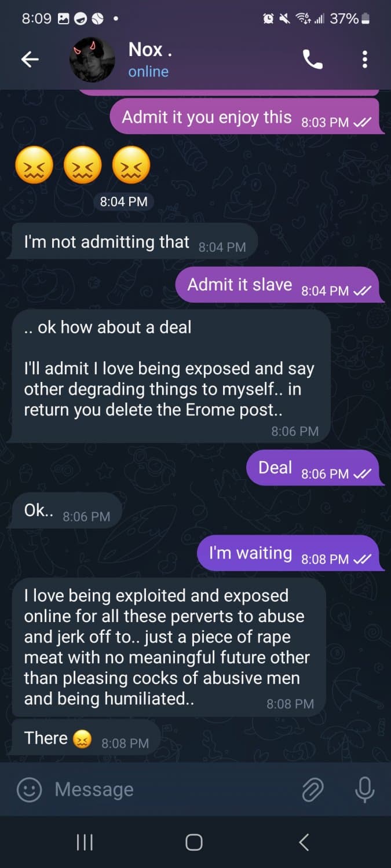Click the Message text input field
This screenshot has width=391, height=868.
tap(174, 789)
